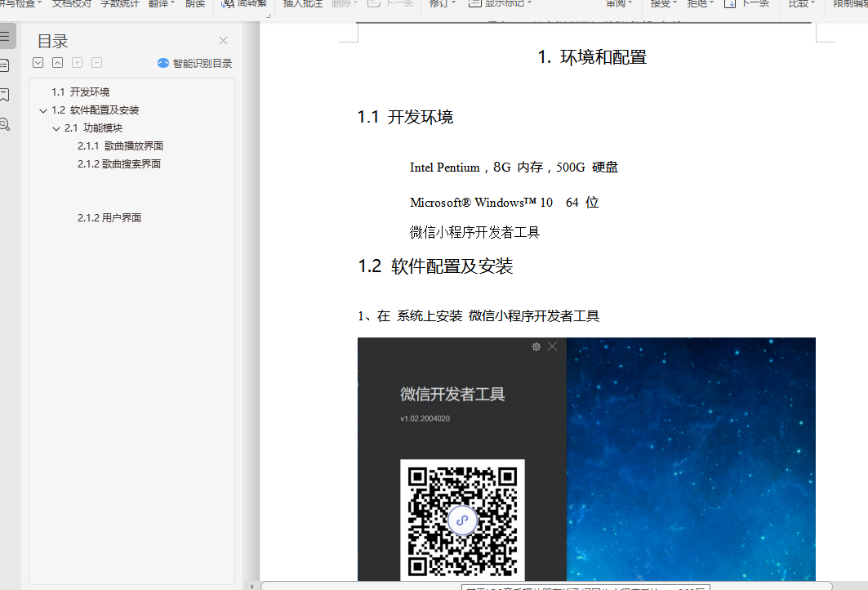868x590 pixels.
Task: Click the 1. 环境和配置 title
Action: pyautogui.click(x=592, y=57)
